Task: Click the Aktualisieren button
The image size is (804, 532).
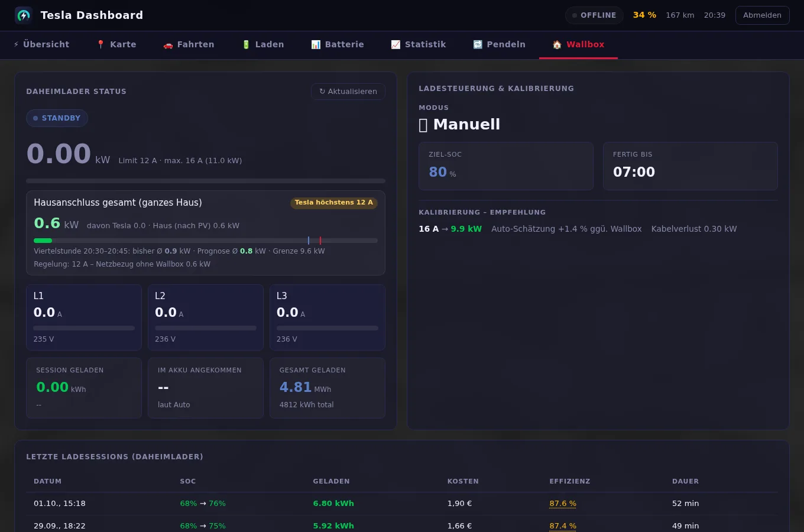Action: coord(348,92)
